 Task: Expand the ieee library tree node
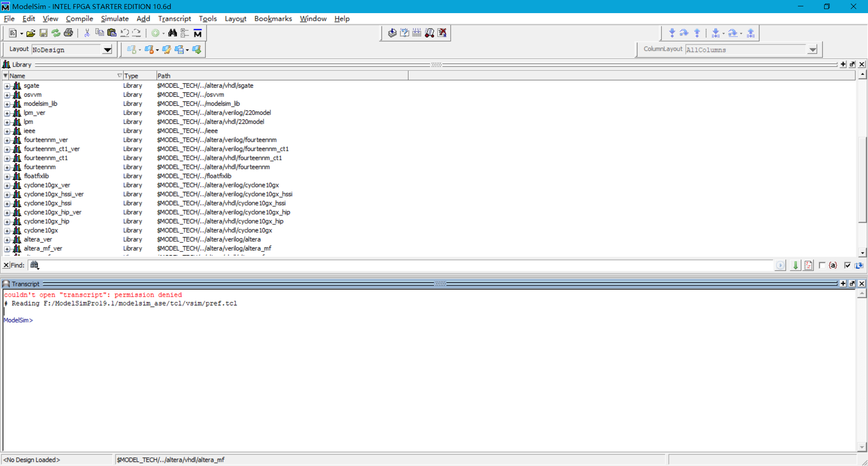pyautogui.click(x=7, y=131)
